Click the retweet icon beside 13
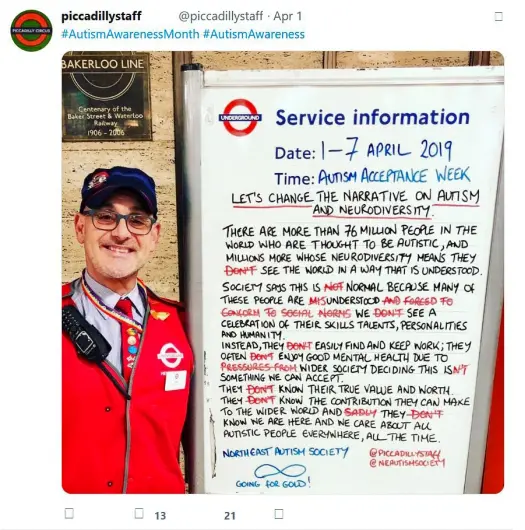The image size is (525, 530). pyautogui.click(x=139, y=513)
